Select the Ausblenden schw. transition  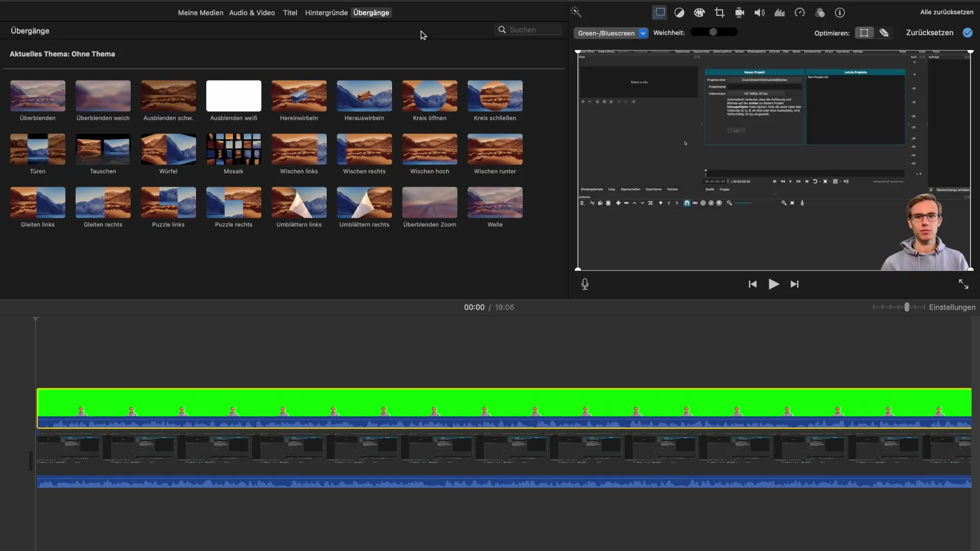point(168,96)
